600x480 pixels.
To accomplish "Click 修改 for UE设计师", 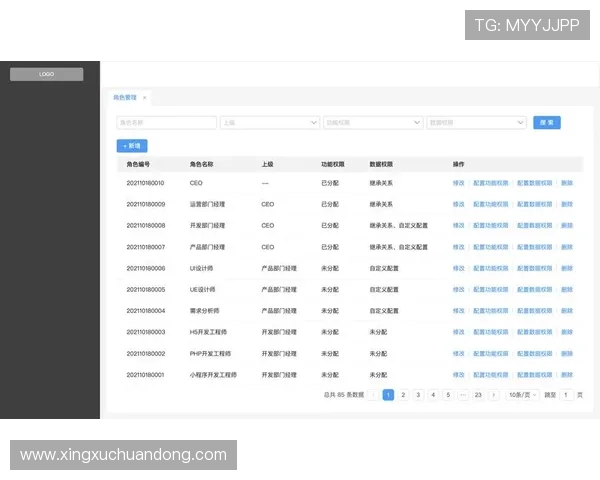I will pos(458,289).
